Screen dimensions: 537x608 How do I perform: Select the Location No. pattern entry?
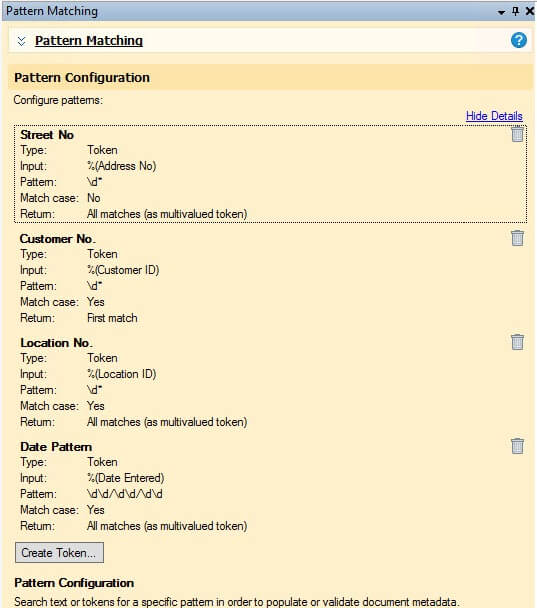(x=270, y=382)
